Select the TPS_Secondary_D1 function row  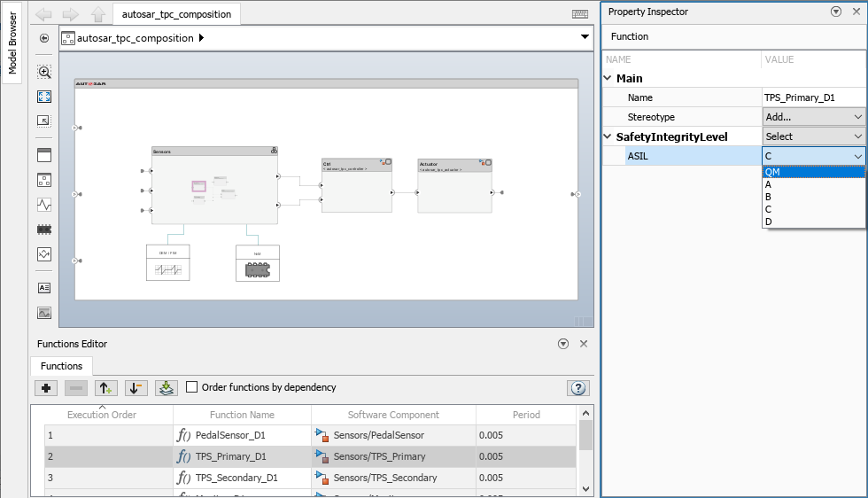click(x=310, y=478)
